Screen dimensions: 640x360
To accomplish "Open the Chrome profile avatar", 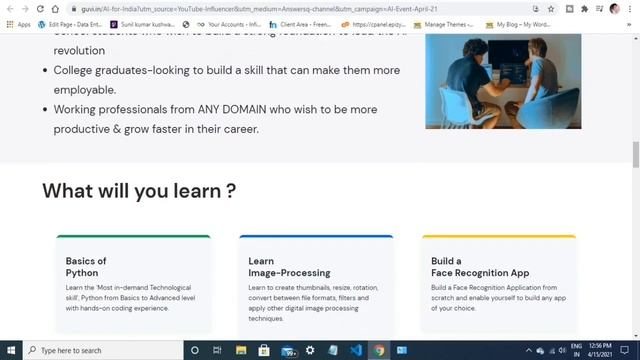I will pos(615,9).
